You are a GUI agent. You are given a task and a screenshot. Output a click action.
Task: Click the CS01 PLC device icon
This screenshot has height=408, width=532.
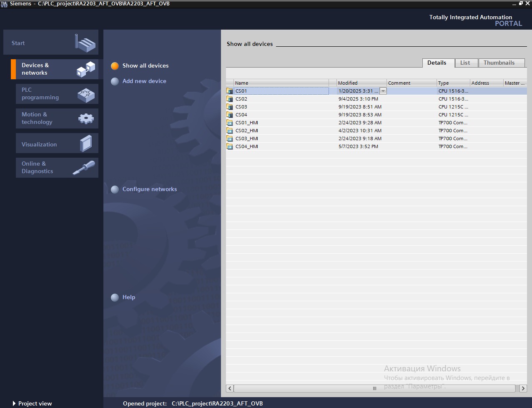(230, 91)
